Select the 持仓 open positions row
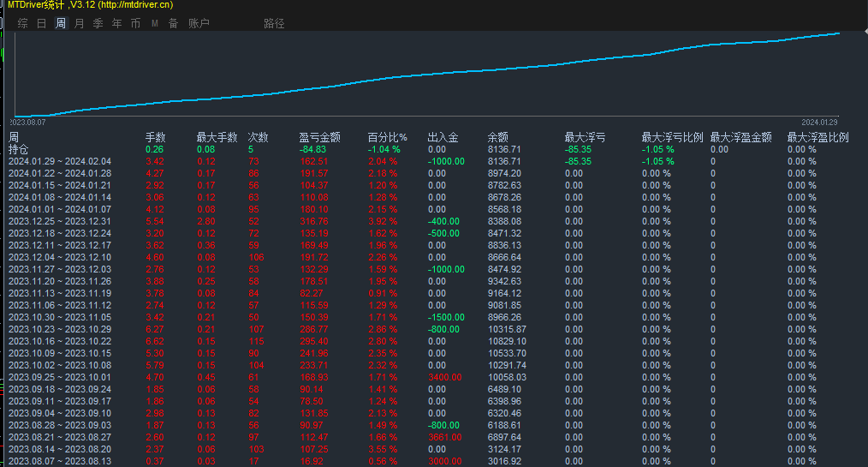This screenshot has width=868, height=467. click(x=18, y=149)
